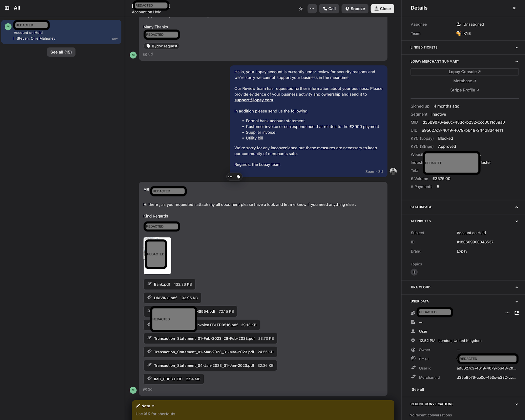Click the Call button
Viewport: 525px width, 420px height.
pos(329,9)
